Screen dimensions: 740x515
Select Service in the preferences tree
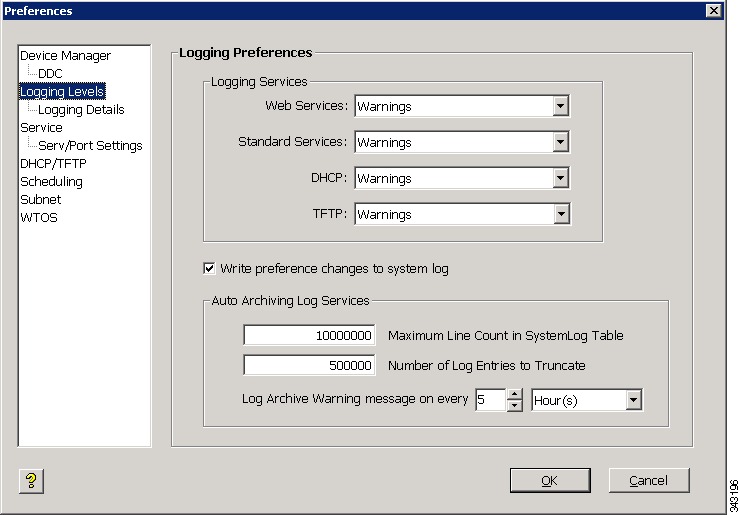click(41, 127)
